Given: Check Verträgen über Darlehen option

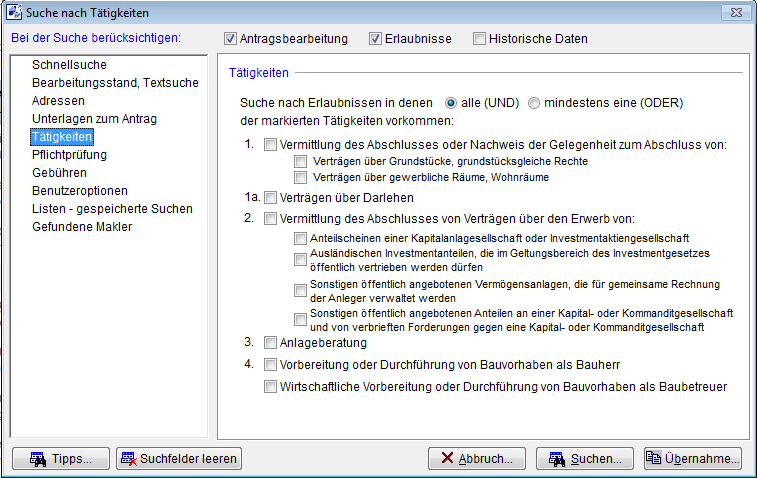Looking at the screenshot, I should [x=270, y=198].
